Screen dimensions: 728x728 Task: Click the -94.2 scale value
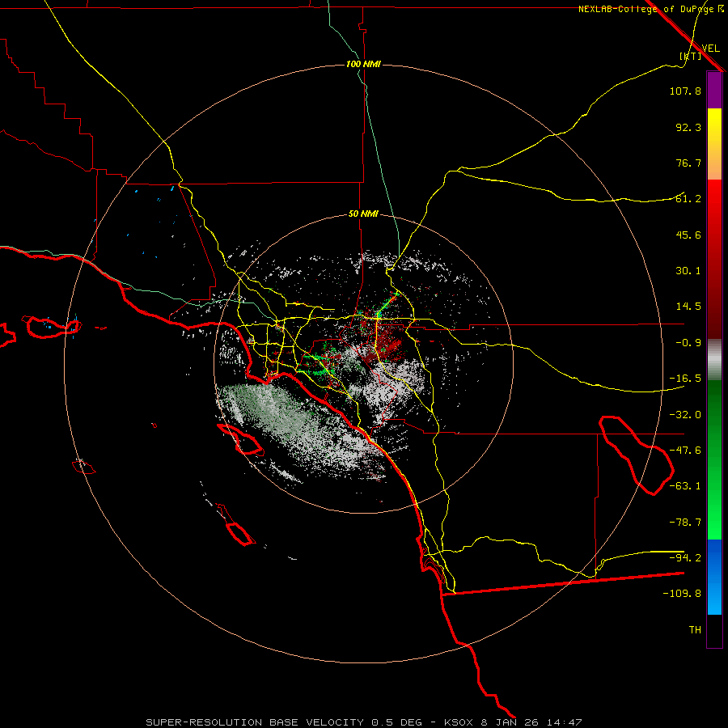pyautogui.click(x=685, y=557)
